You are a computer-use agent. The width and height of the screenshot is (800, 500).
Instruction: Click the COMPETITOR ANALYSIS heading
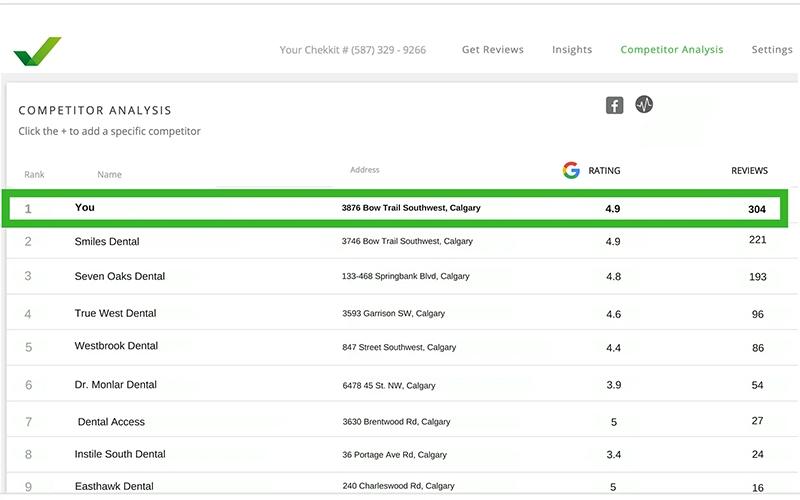[95, 111]
